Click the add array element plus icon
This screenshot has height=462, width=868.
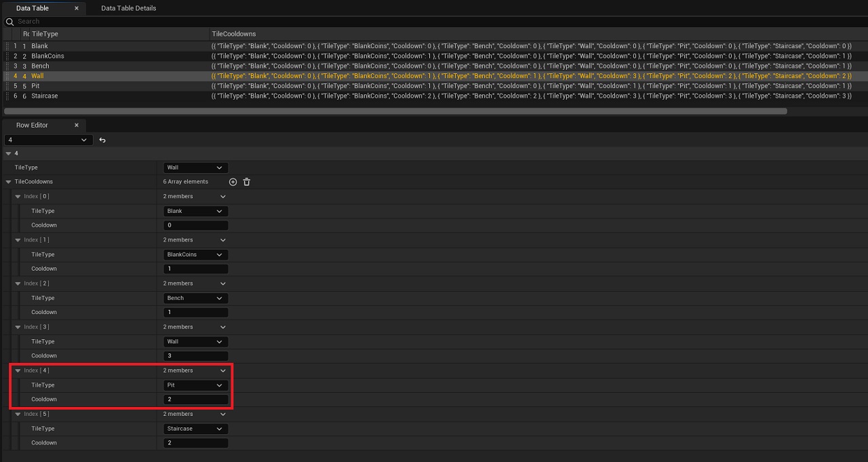233,182
